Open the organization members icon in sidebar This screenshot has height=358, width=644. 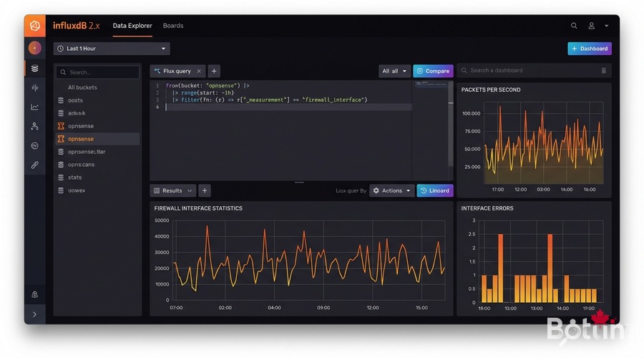pos(35,126)
